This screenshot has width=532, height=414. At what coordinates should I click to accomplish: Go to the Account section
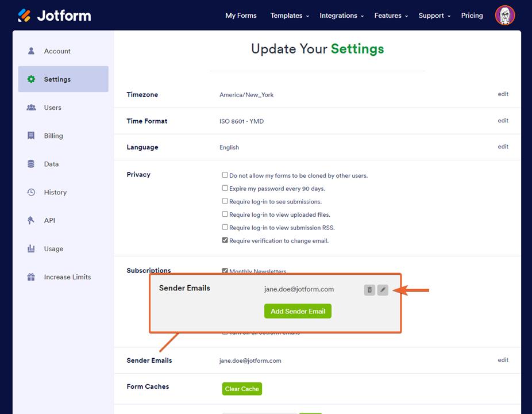(63, 51)
